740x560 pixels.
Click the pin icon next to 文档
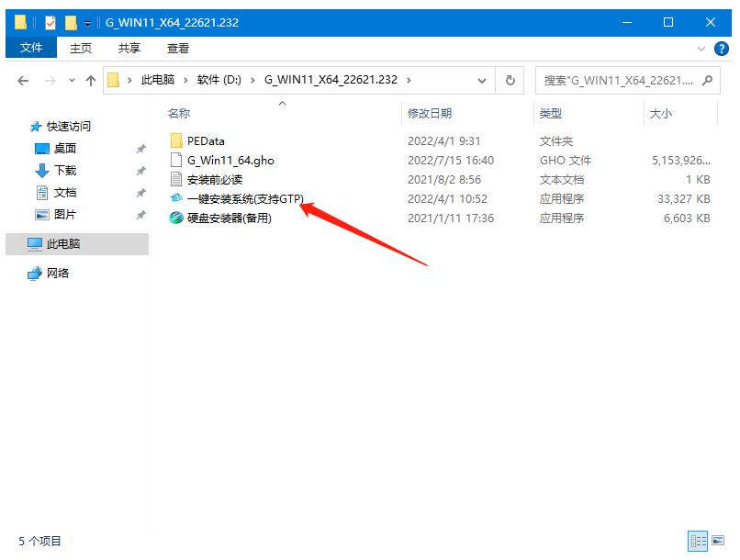coord(140,193)
